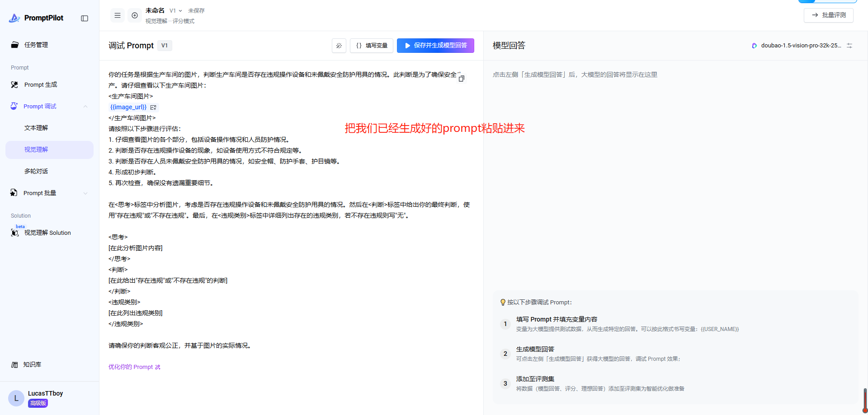
Task: Click the 未保存 status label
Action: point(197,11)
